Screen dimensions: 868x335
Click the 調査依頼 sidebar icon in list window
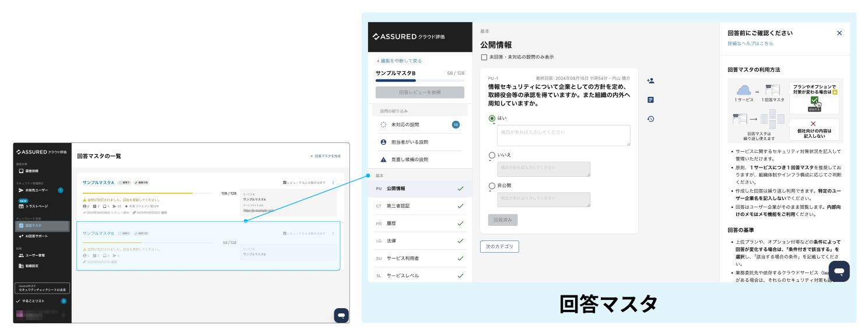(21, 171)
